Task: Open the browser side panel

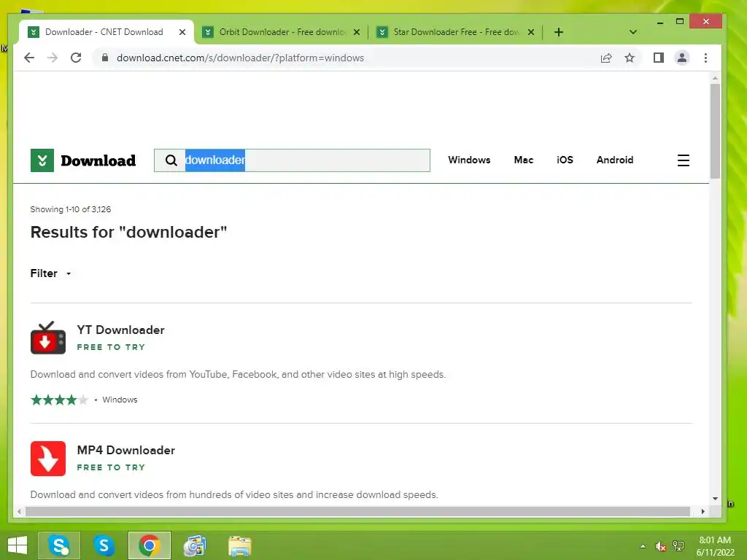Action: point(659,58)
